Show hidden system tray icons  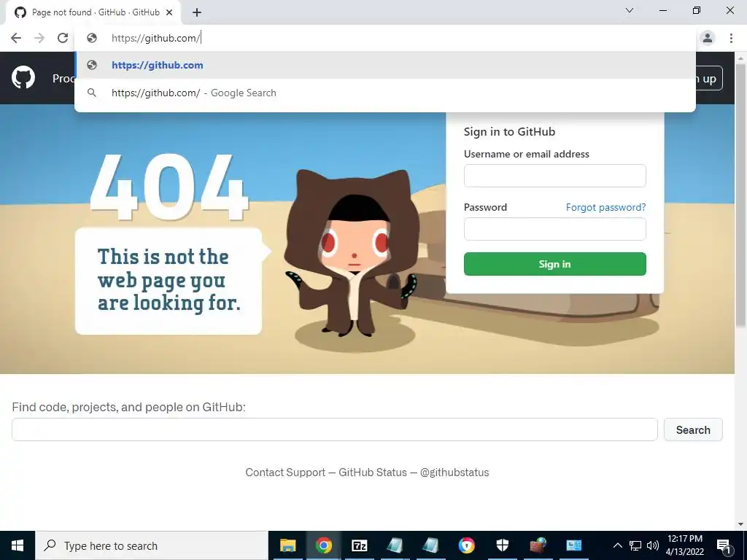point(617,545)
